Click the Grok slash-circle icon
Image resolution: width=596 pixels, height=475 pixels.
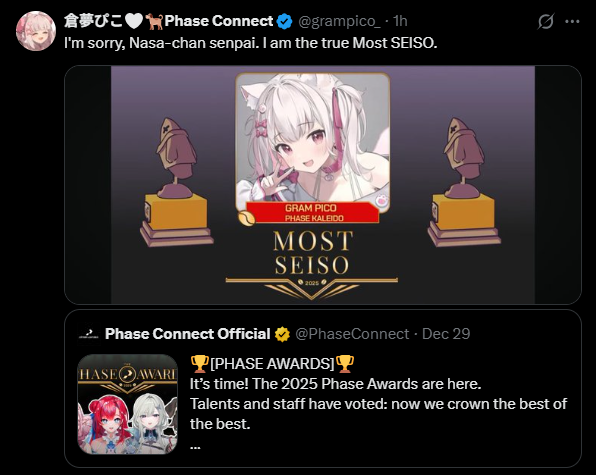tap(546, 21)
